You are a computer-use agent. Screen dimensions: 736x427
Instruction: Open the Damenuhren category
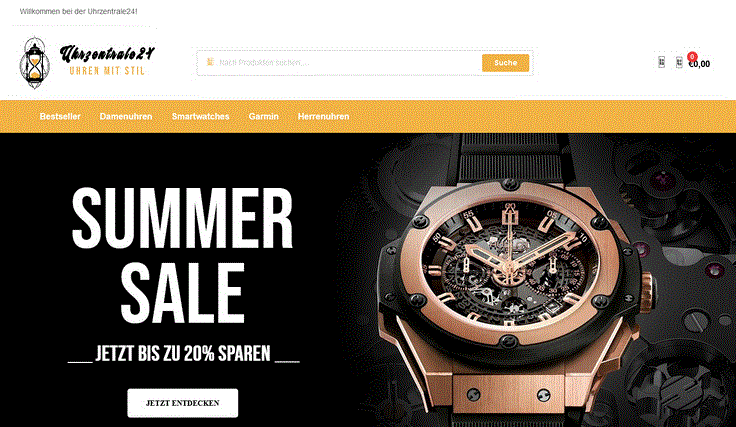pyautogui.click(x=126, y=116)
